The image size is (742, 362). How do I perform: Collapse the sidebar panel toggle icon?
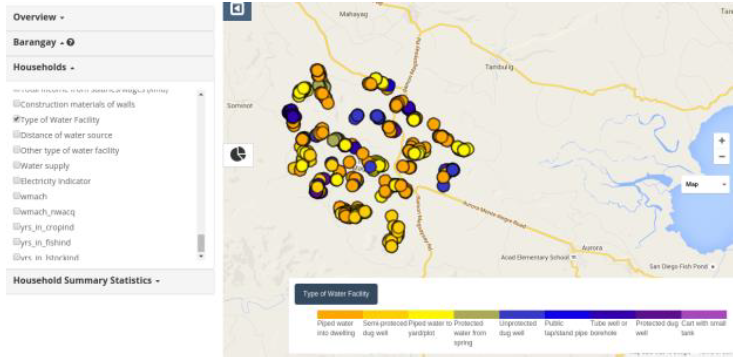point(237,9)
